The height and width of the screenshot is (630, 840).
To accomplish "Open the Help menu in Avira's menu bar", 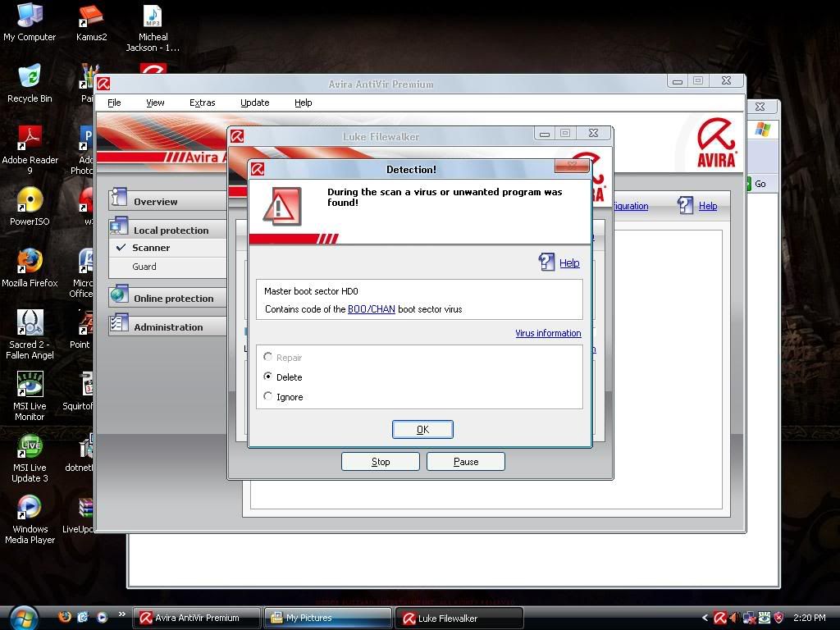I will [x=303, y=103].
